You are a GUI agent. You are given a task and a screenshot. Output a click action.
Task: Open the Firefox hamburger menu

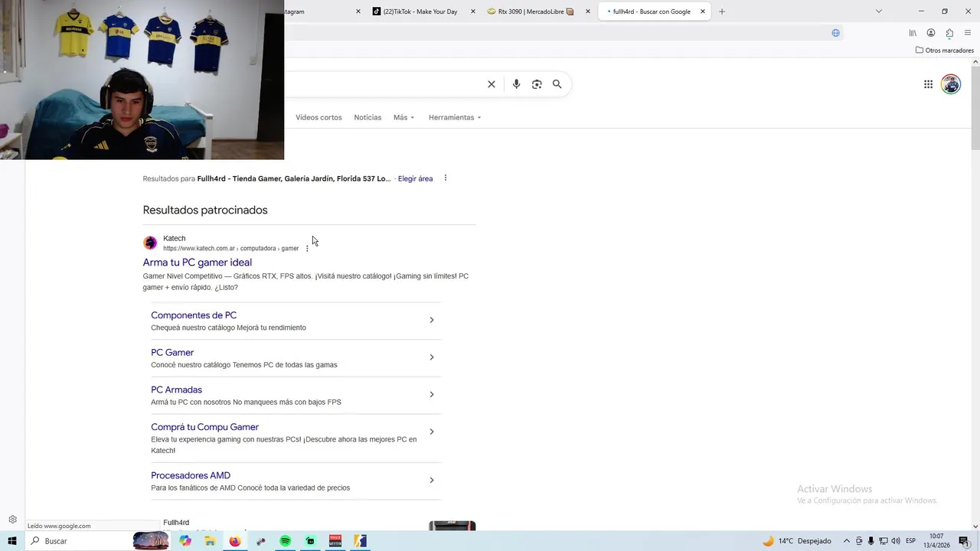(x=968, y=33)
